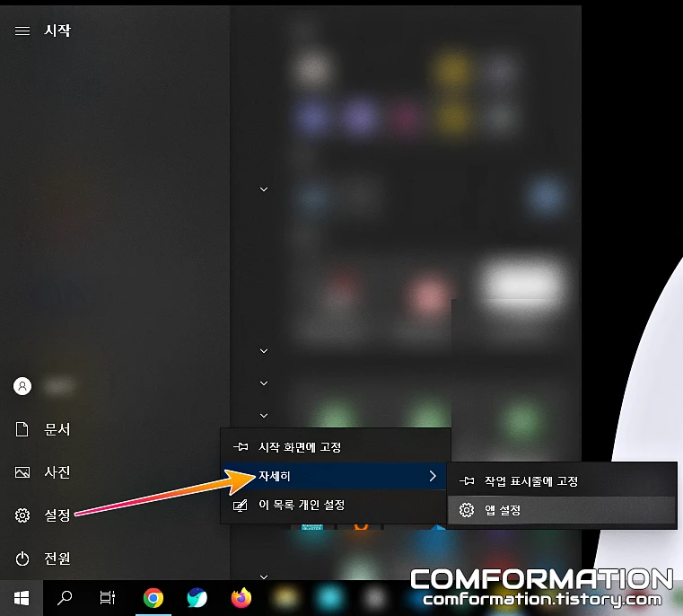Click the 자세히 submenu chevron arrow
The image size is (683, 616).
pos(433,476)
